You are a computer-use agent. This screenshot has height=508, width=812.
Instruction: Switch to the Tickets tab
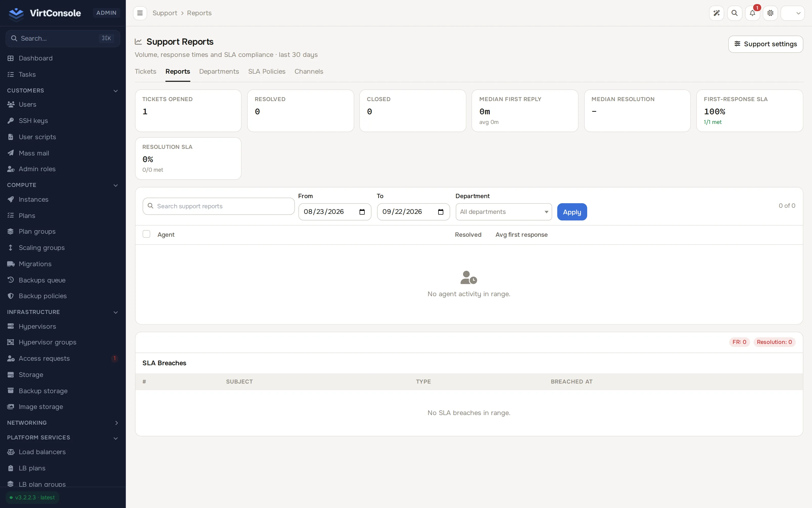(146, 71)
